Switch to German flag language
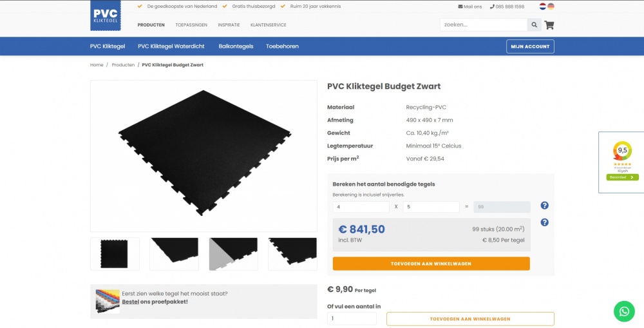The image size is (644, 328). (551, 6)
